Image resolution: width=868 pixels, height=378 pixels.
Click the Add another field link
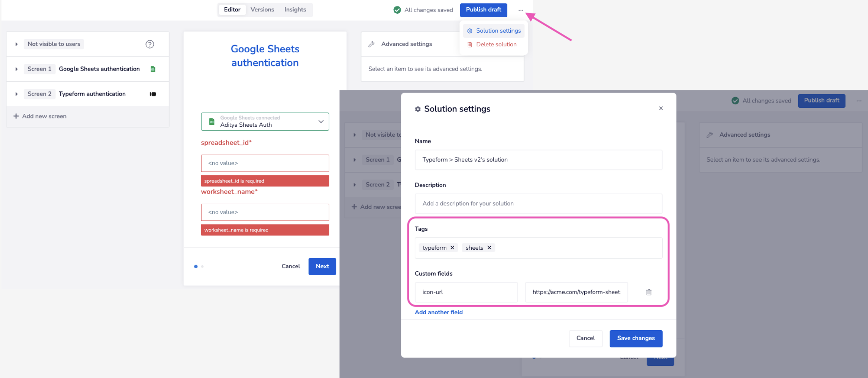pos(439,312)
